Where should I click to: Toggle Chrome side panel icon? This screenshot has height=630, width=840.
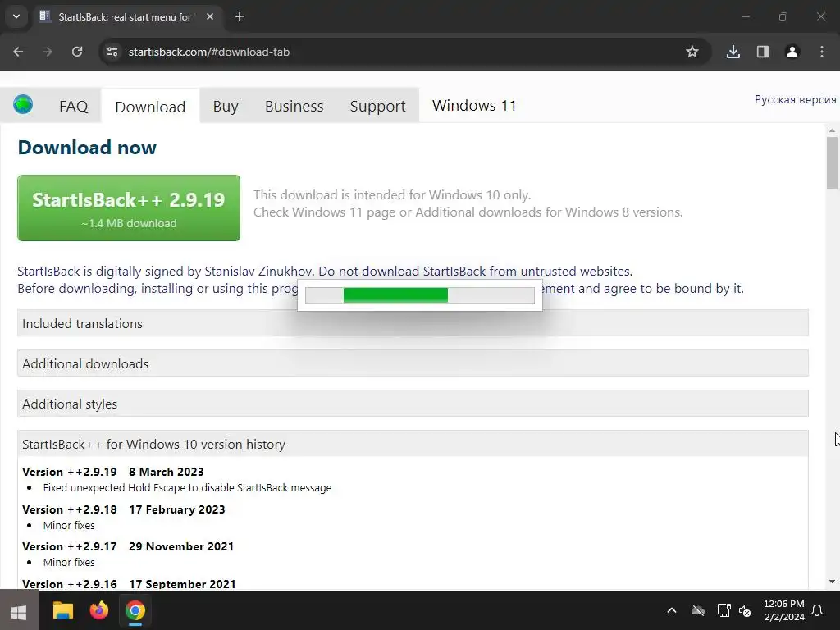tap(763, 52)
